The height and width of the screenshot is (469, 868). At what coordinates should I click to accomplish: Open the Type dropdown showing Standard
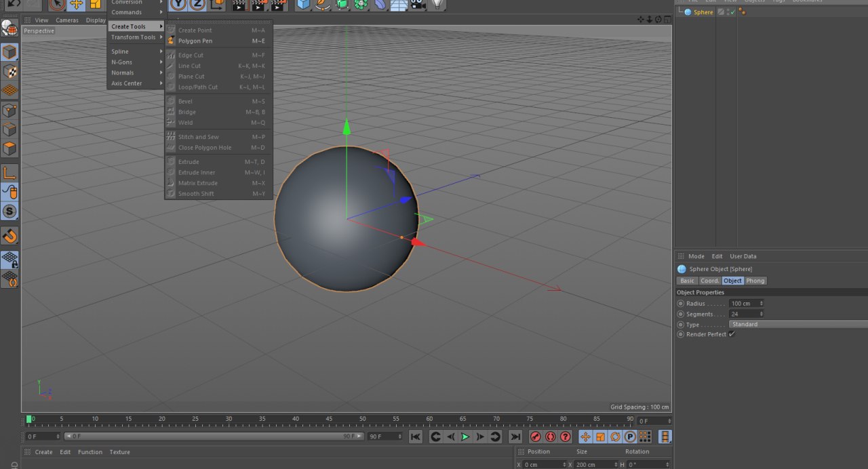tap(798, 325)
